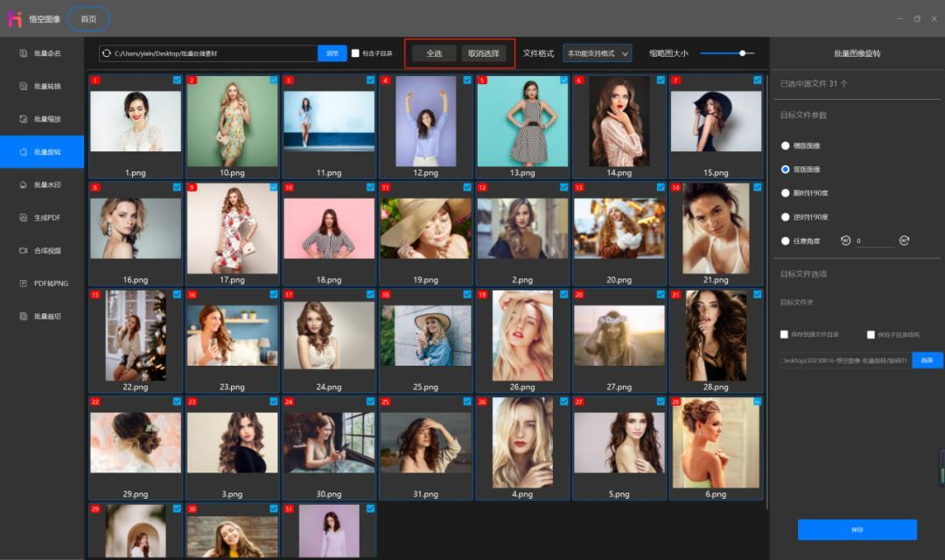This screenshot has height=560, width=945.
Task: Expand the 文件格式 file format dropdown
Action: pos(598,53)
